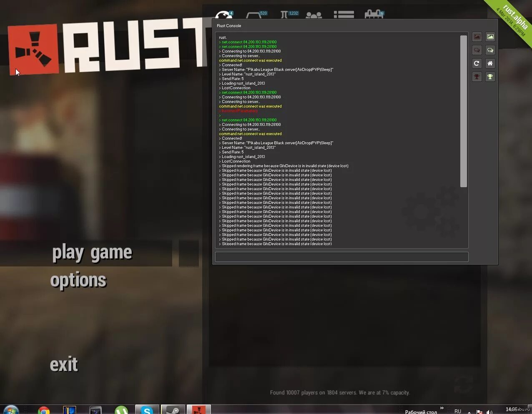Image resolution: width=532 pixels, height=414 pixels.
Task: Open the server tab showing 18
Action: tap(374, 15)
